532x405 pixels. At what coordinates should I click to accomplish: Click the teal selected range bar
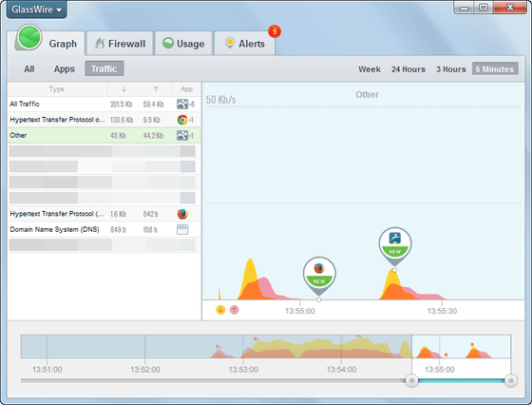(461, 380)
